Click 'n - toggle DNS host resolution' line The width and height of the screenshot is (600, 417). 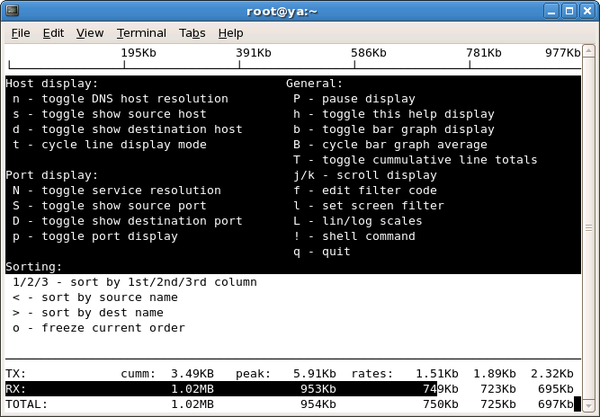(121, 99)
